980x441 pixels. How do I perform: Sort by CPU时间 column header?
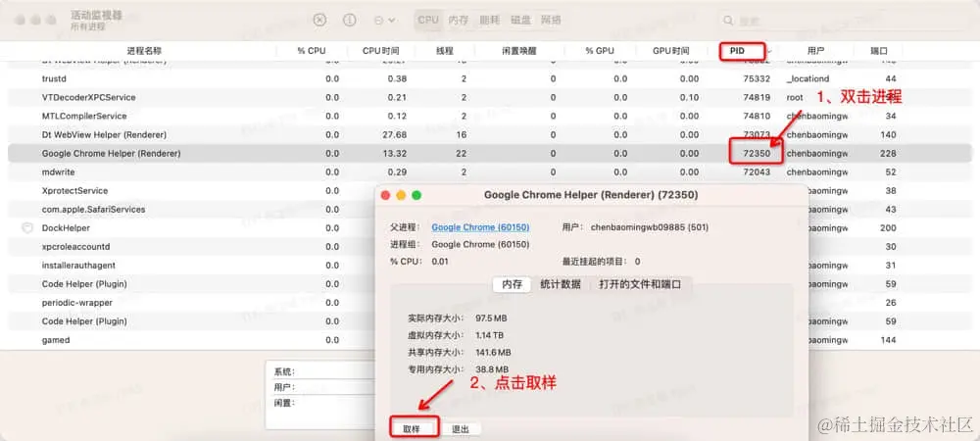pyautogui.click(x=380, y=51)
